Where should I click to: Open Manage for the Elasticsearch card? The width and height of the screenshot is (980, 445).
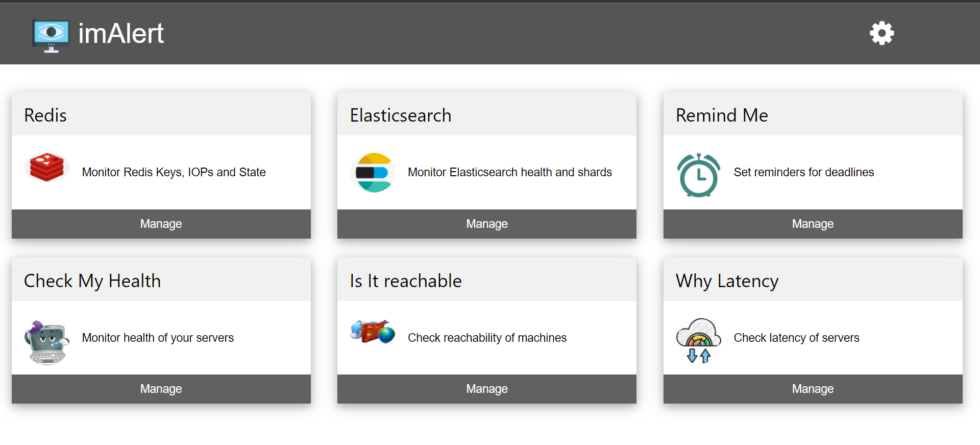pyautogui.click(x=487, y=224)
